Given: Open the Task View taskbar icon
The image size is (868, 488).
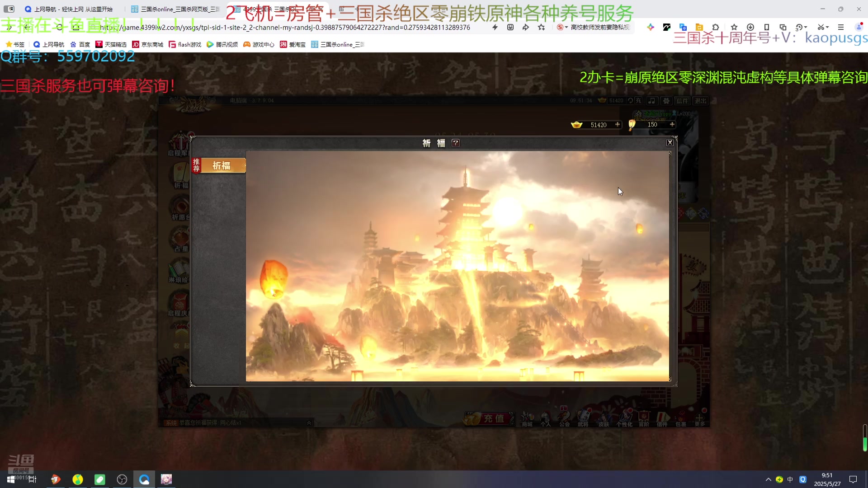Looking at the screenshot, I should (x=33, y=479).
